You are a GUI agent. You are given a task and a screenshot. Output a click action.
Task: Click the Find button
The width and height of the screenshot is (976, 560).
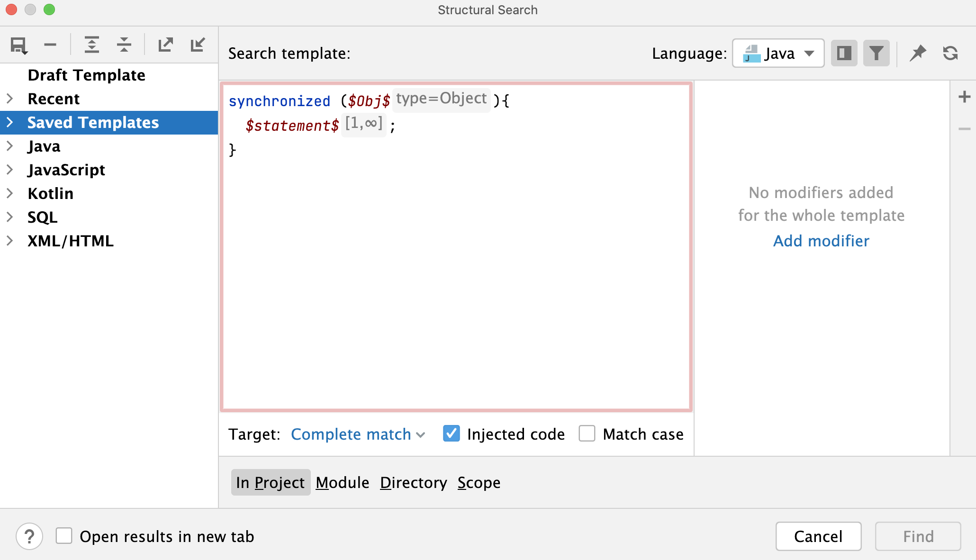pos(918,536)
